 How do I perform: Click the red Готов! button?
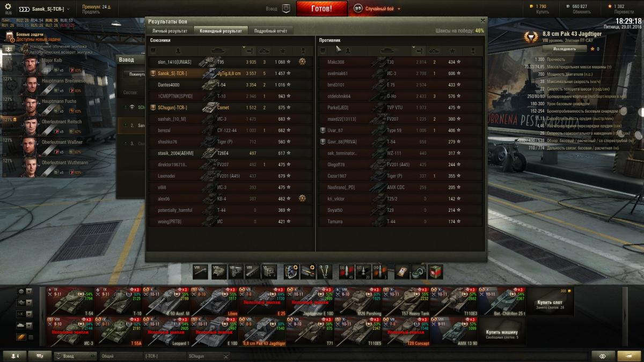(x=321, y=9)
